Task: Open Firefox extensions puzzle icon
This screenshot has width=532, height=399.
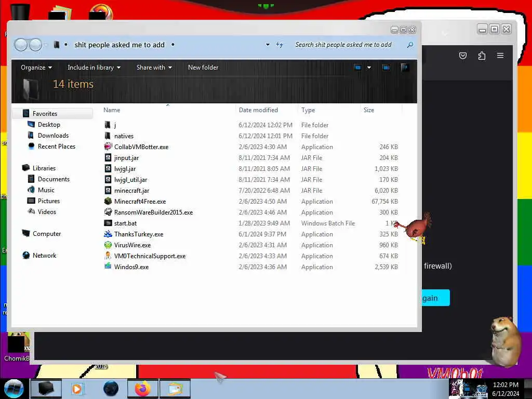Action: 482,56
